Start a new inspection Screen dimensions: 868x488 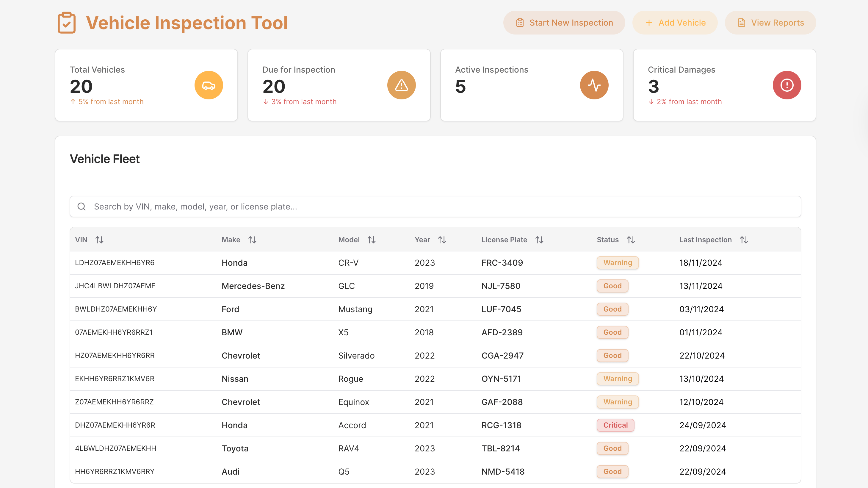564,23
